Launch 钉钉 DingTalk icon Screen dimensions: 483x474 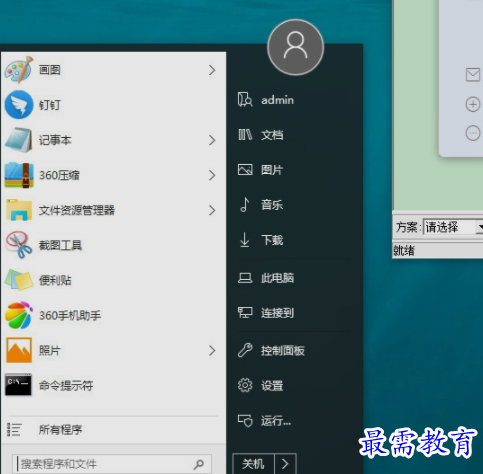click(19, 105)
